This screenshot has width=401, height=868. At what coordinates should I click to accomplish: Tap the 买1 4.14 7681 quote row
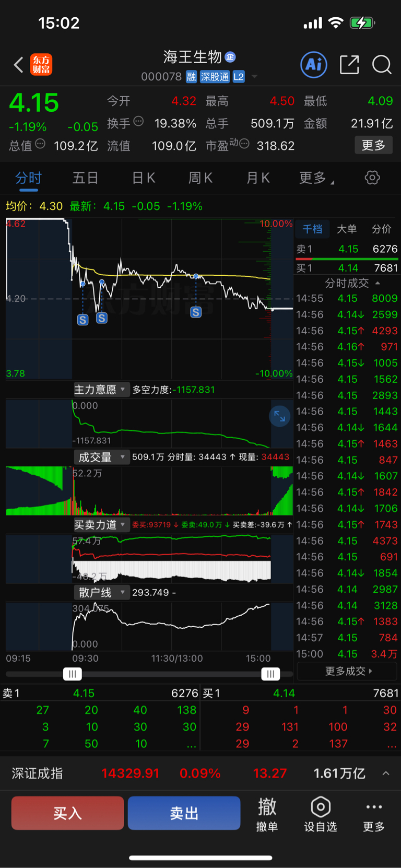tap(347, 268)
